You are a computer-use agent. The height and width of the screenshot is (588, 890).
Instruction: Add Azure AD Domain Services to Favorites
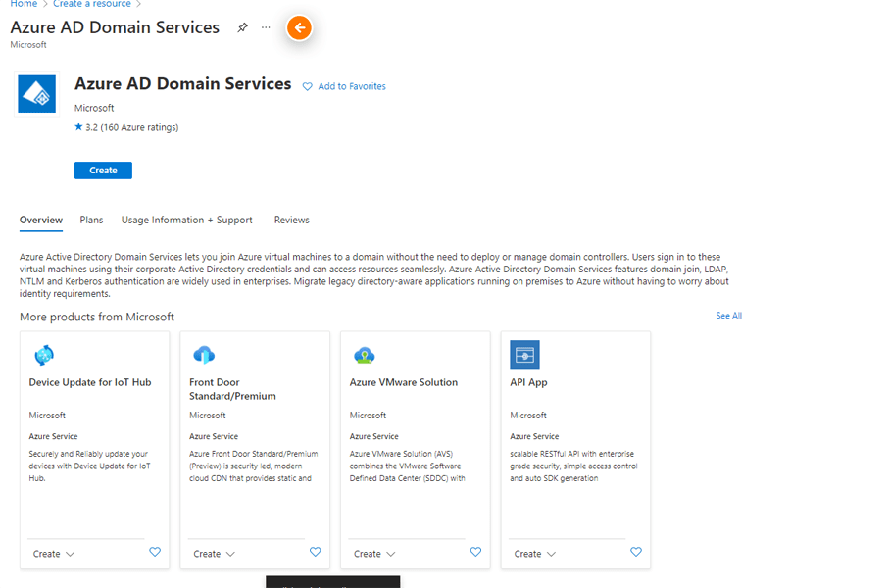(344, 86)
